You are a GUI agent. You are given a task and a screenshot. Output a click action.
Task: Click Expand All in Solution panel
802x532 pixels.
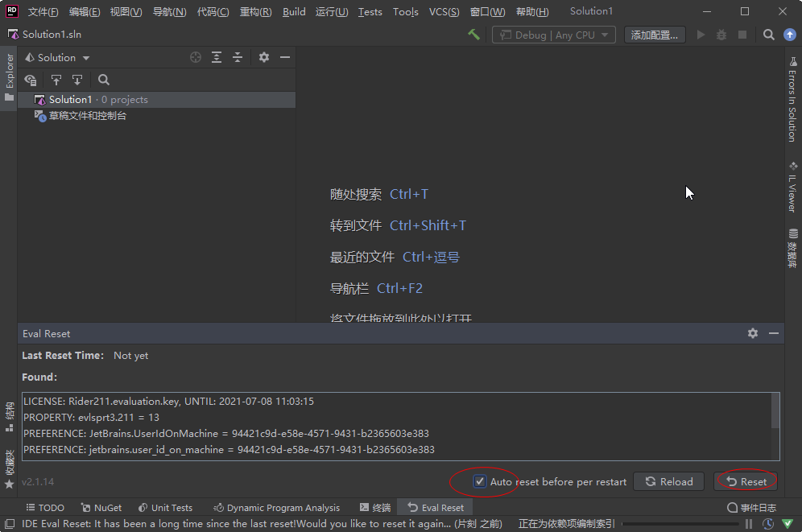click(x=217, y=57)
